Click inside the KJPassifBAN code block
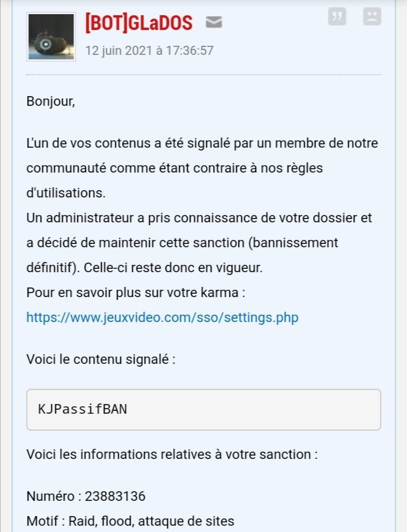This screenshot has height=532, width=407. [203, 410]
